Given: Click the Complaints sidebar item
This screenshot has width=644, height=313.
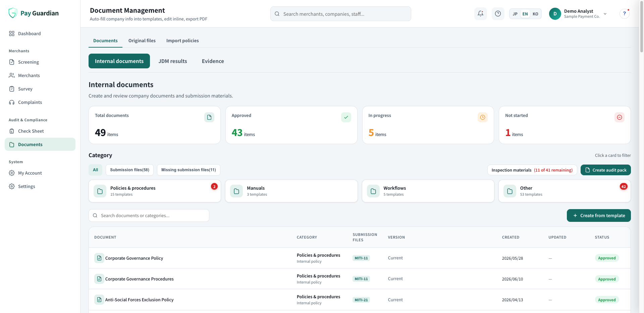Looking at the screenshot, I should [40, 102].
